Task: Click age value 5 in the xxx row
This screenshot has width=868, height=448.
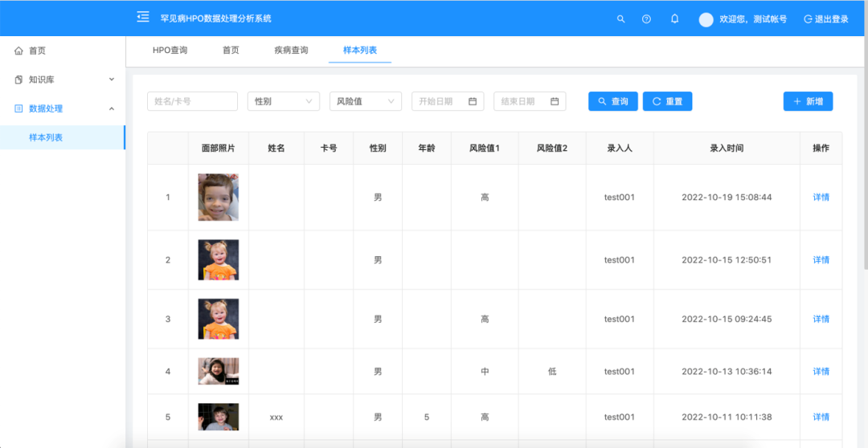Action: pyautogui.click(x=426, y=417)
